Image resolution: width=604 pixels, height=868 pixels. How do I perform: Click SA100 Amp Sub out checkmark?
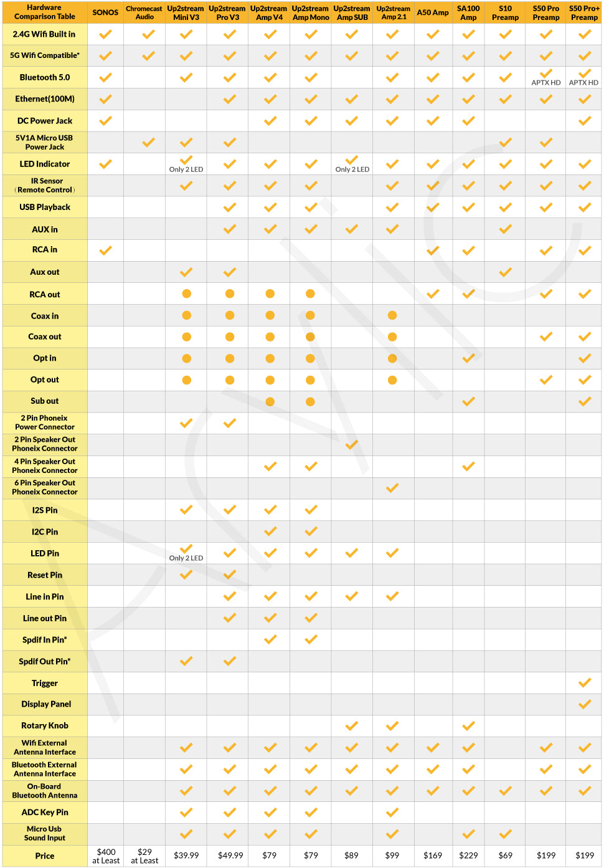(x=469, y=402)
